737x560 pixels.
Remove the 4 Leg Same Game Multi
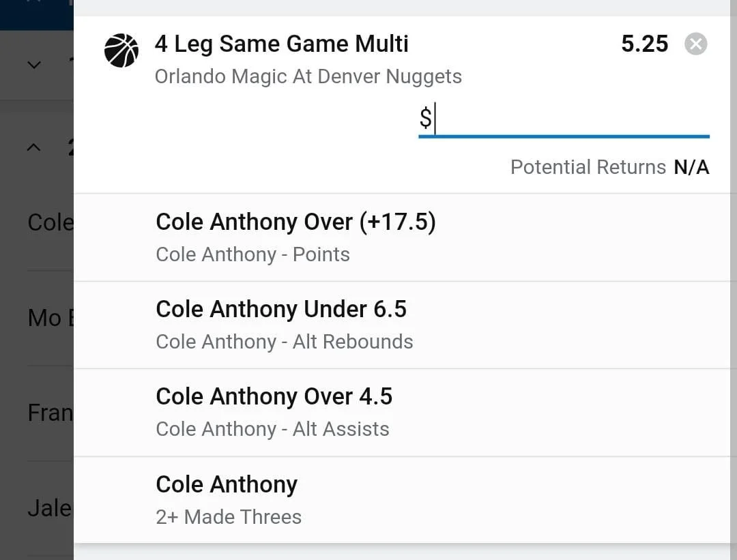click(695, 45)
